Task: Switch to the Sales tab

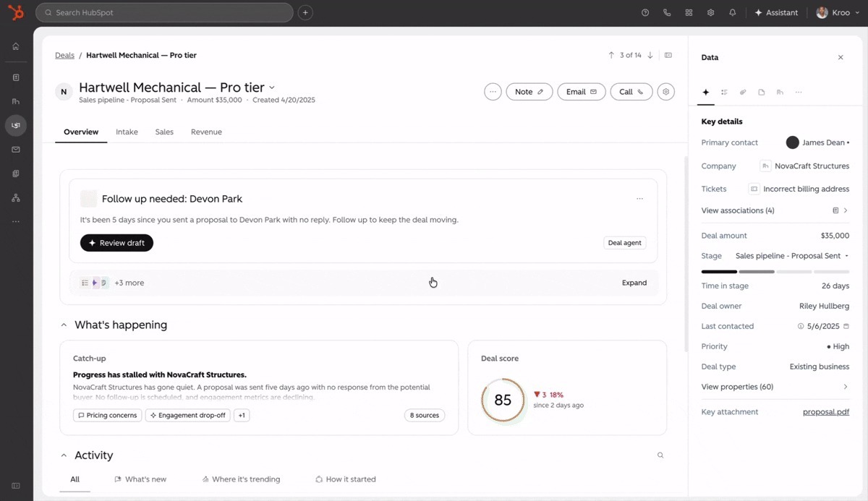Action: 164,132
